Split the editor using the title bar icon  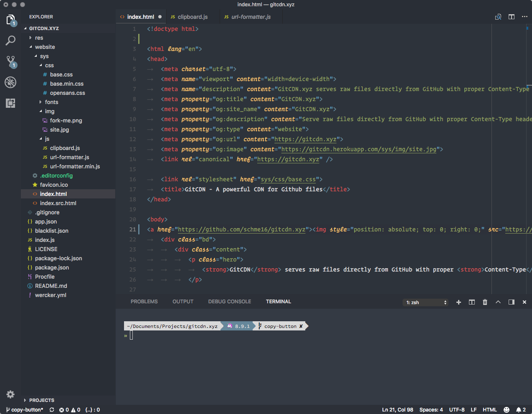point(511,17)
